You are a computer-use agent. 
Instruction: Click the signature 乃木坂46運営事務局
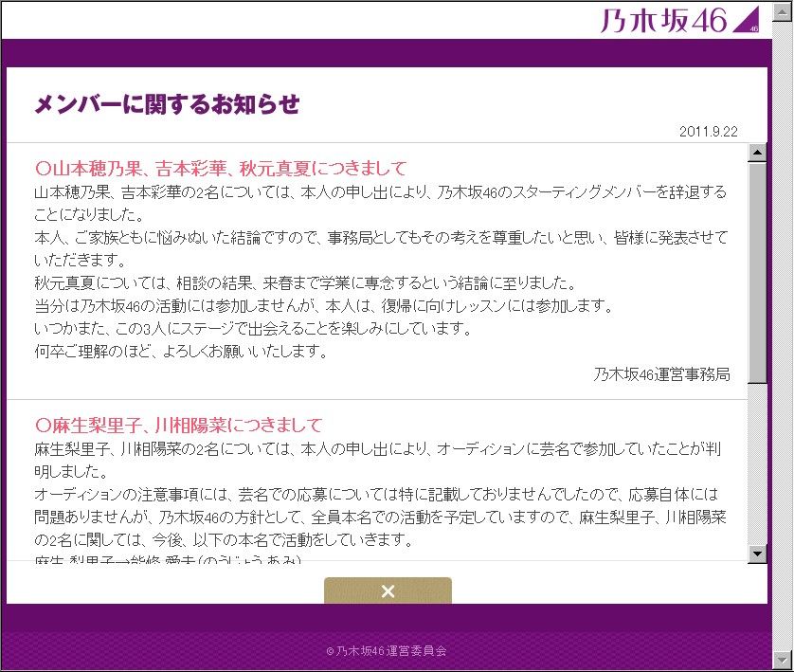[662, 374]
